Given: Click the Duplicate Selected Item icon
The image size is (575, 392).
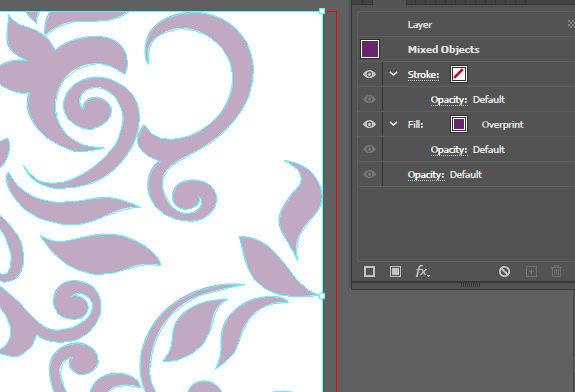Looking at the screenshot, I should (x=531, y=272).
